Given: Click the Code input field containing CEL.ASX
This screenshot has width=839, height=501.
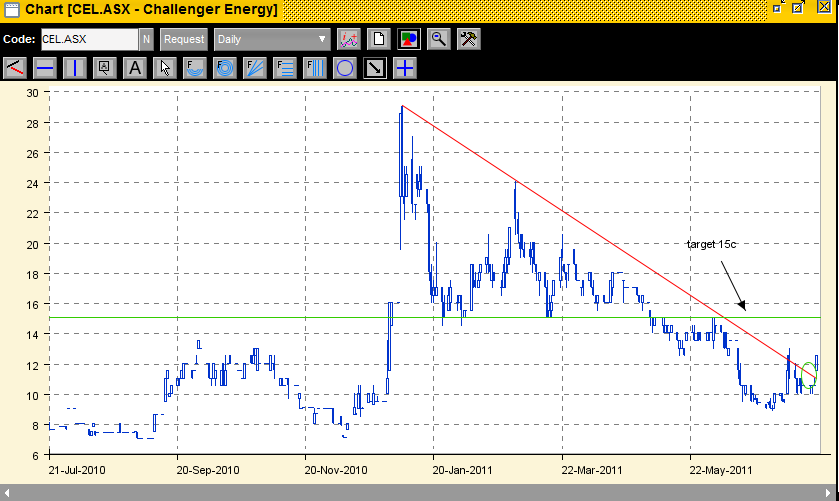Looking at the screenshot, I should 88,40.
